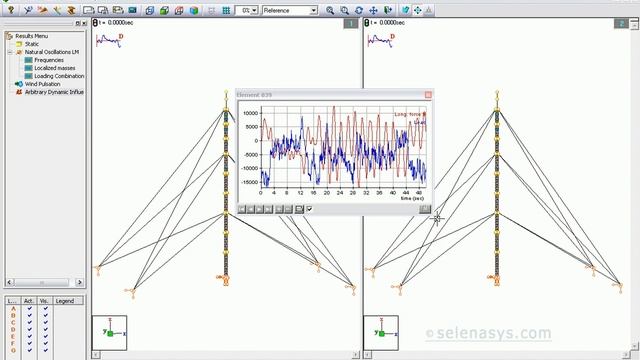Toggle the blue grid toolbar icon
The width and height of the screenshot is (640, 360).
(226, 10)
